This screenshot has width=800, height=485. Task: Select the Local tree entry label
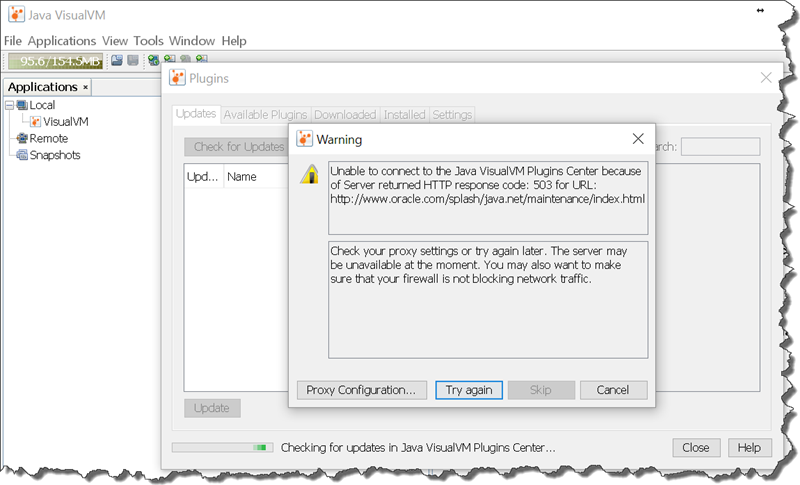pyautogui.click(x=42, y=105)
